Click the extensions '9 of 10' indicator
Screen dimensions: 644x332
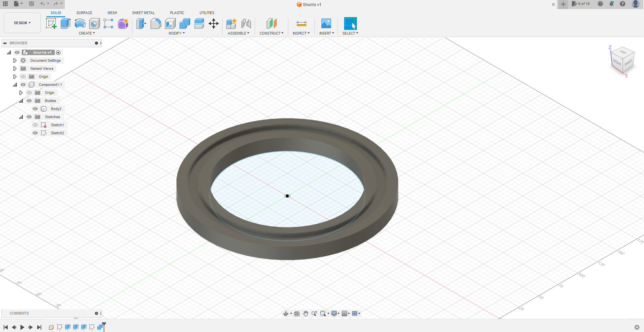coord(581,4)
